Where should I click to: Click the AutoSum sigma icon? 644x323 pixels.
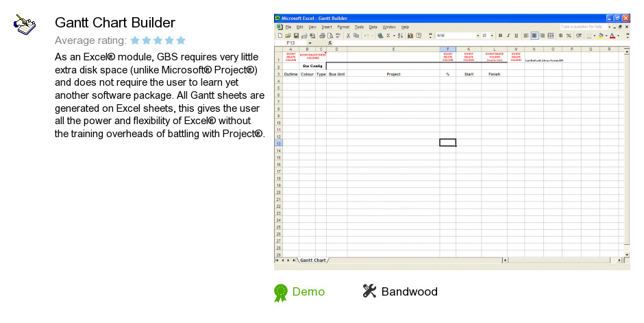point(388,36)
